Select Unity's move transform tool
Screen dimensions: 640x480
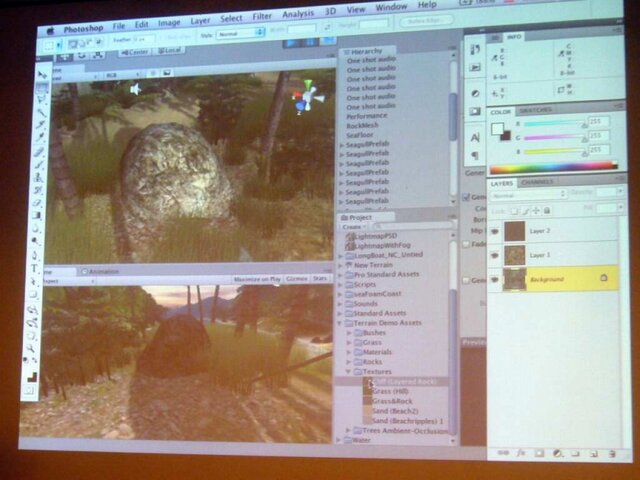65,56
